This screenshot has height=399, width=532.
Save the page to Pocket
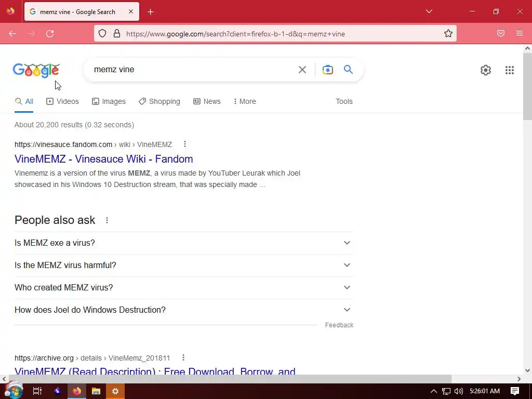point(501,33)
